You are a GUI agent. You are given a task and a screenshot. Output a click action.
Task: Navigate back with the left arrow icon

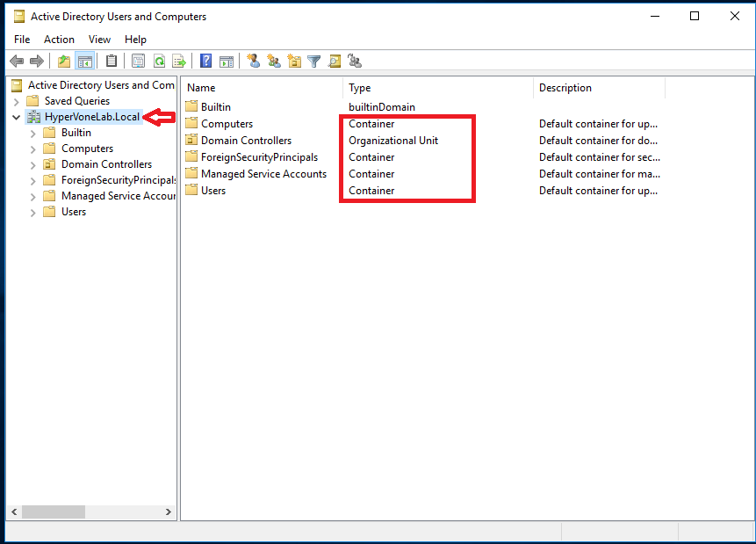point(16,61)
